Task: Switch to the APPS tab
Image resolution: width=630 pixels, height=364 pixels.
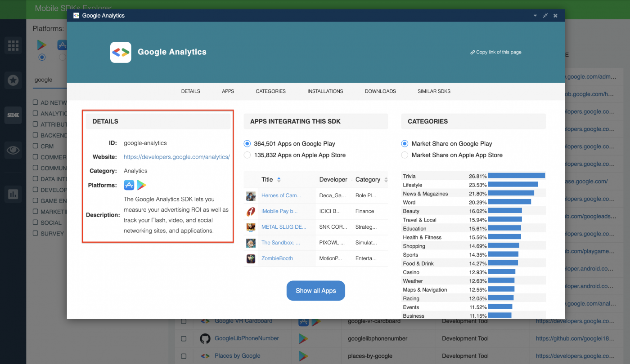Action: coord(228,91)
